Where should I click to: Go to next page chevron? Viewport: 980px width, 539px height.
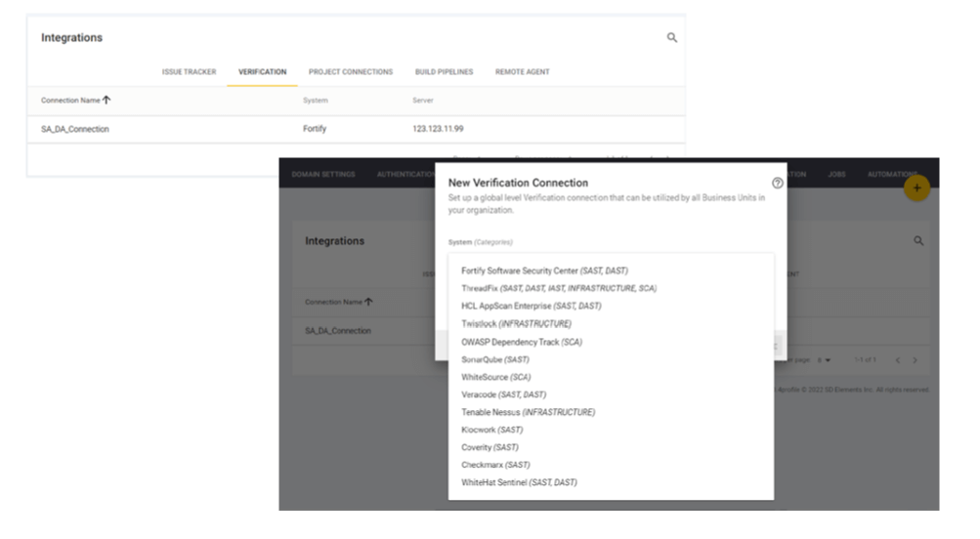coord(915,360)
